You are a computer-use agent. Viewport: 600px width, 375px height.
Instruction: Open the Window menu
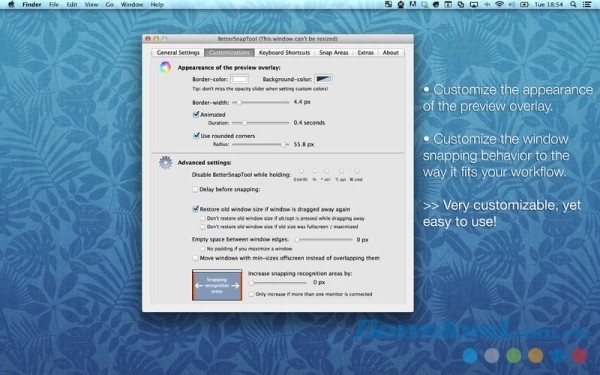tap(132, 5)
